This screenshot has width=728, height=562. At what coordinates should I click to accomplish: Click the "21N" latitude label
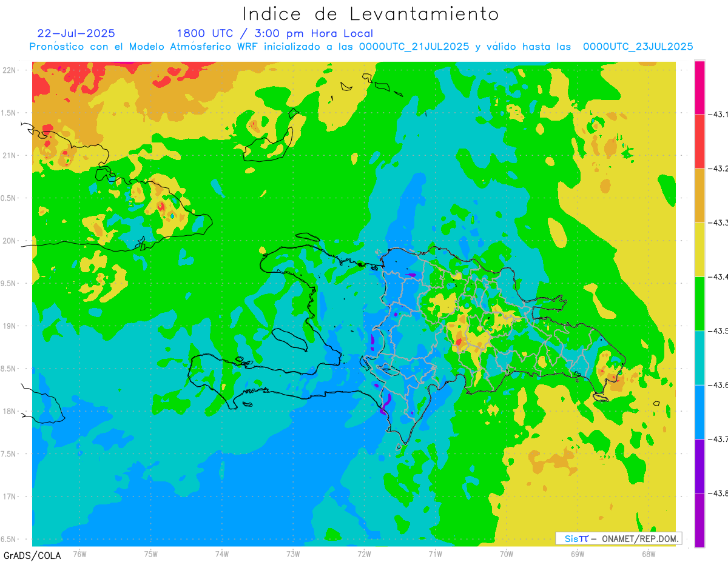tap(10, 155)
